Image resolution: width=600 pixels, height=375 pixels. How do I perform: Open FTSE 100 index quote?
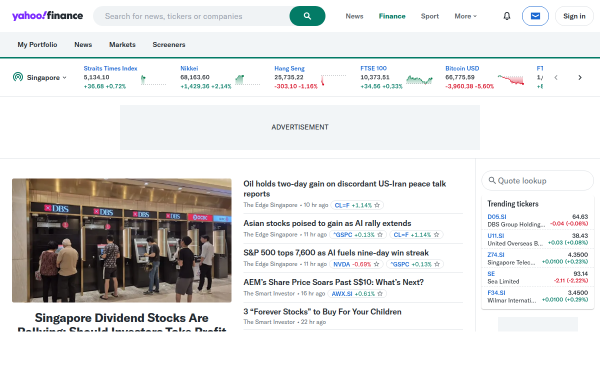click(373, 68)
